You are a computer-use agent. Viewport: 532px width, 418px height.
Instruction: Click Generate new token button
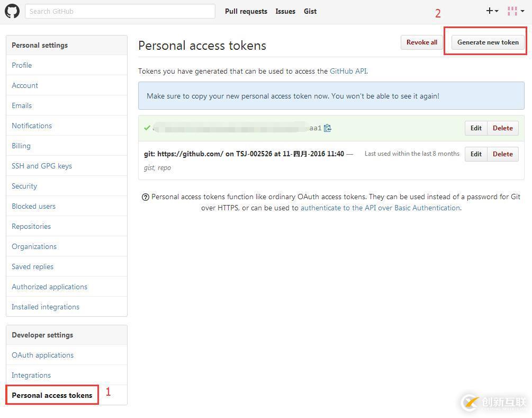click(488, 42)
